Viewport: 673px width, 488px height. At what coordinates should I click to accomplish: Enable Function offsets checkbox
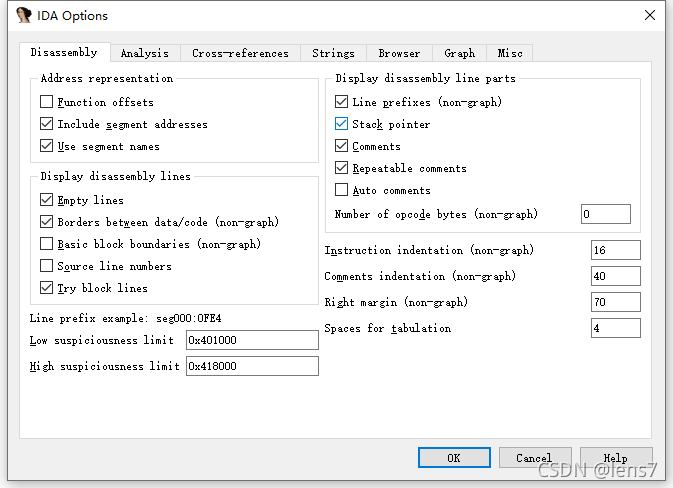(46, 102)
